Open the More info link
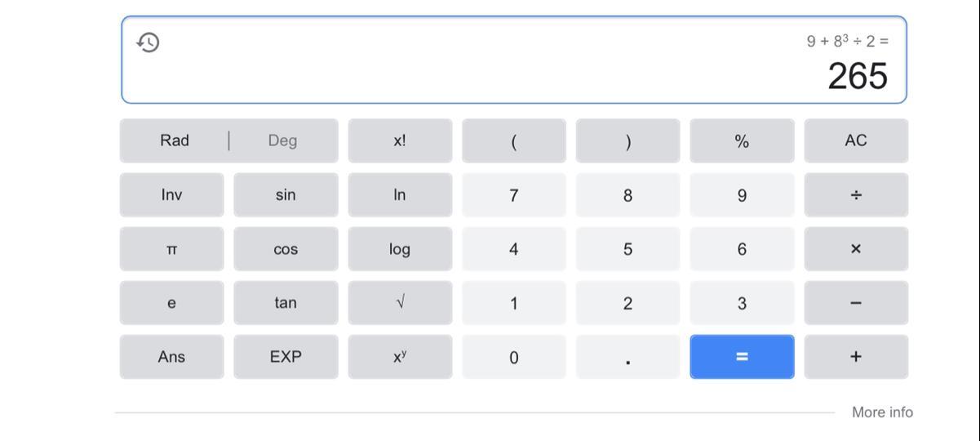The image size is (980, 441). [x=881, y=412]
